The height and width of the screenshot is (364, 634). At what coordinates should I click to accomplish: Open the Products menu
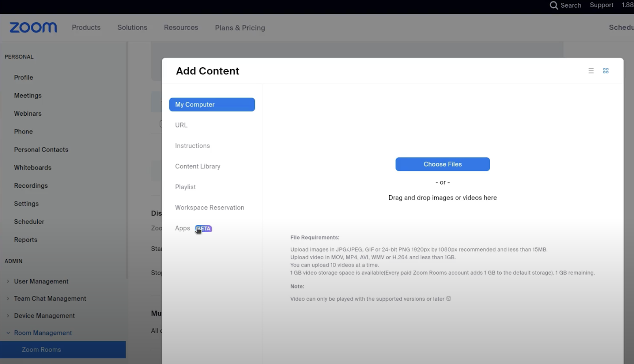point(86,27)
